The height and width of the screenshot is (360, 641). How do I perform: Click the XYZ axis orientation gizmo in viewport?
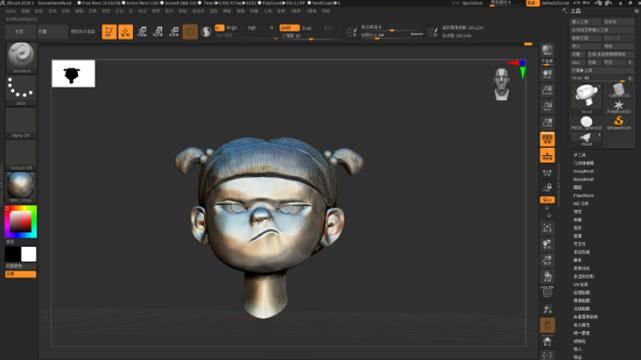click(x=519, y=69)
